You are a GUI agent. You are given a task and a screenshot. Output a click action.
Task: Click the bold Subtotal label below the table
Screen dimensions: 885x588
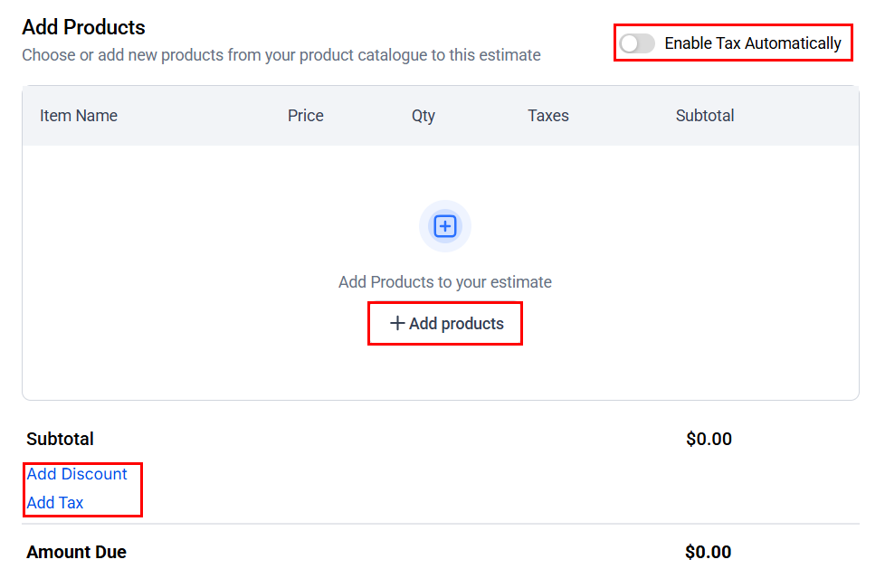(61, 440)
